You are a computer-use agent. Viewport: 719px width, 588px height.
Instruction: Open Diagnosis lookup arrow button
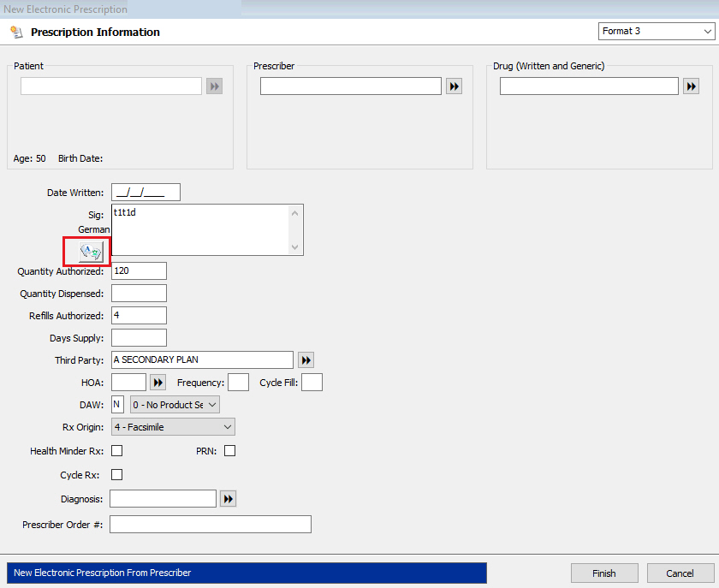coord(228,499)
